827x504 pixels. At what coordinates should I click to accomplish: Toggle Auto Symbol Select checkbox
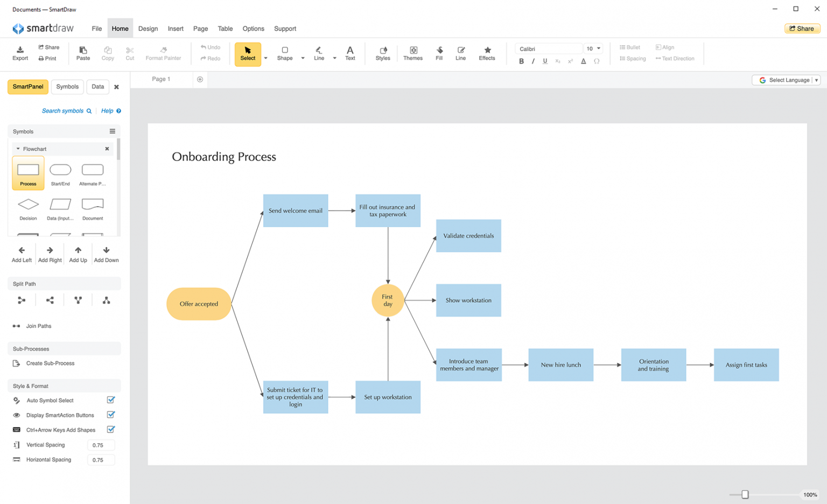click(x=111, y=400)
